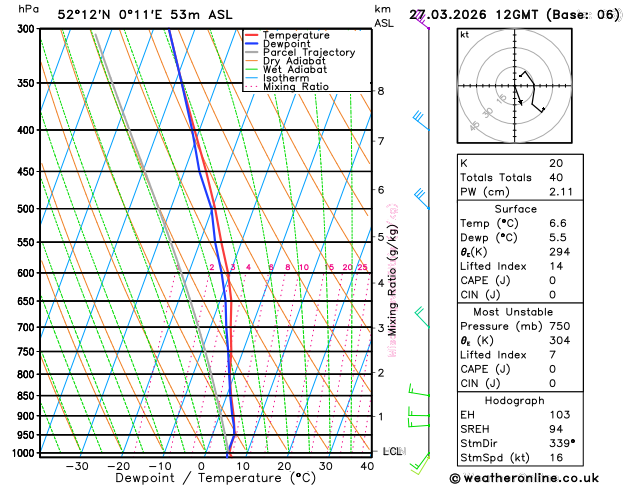Click the station title '52°12'N 0°11'E 53m ASL'
Image resolution: width=629 pixels, height=486 pixels.
pos(145,15)
